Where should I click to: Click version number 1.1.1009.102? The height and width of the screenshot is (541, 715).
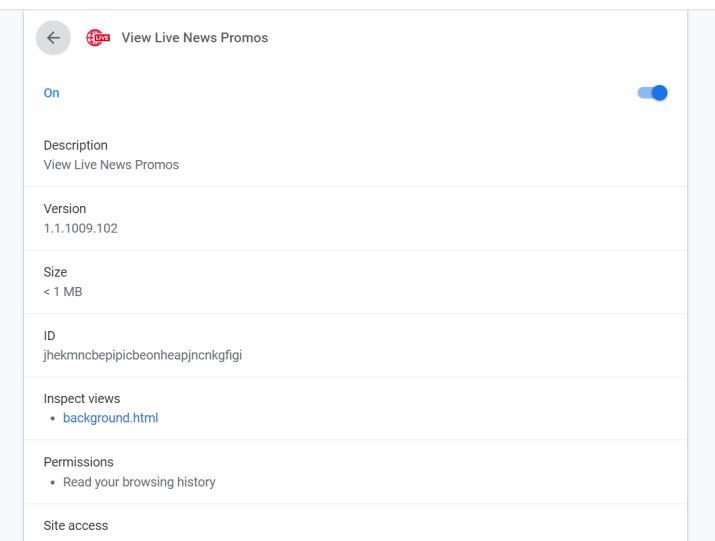[81, 228]
